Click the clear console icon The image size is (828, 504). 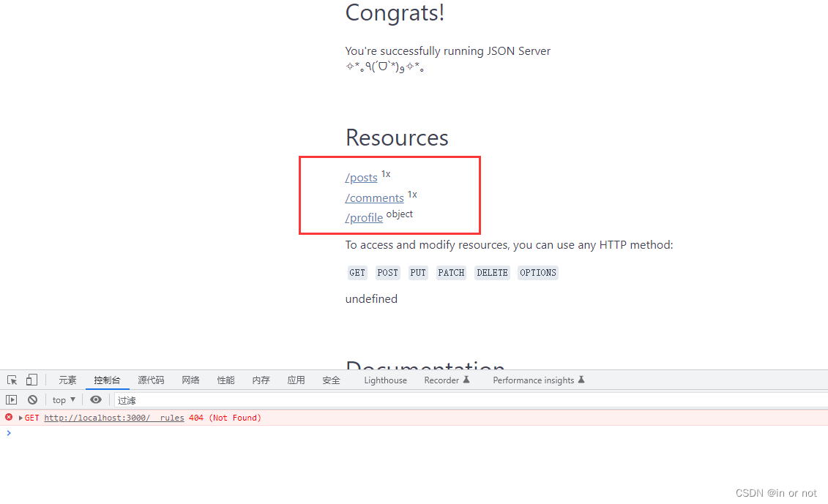point(32,399)
